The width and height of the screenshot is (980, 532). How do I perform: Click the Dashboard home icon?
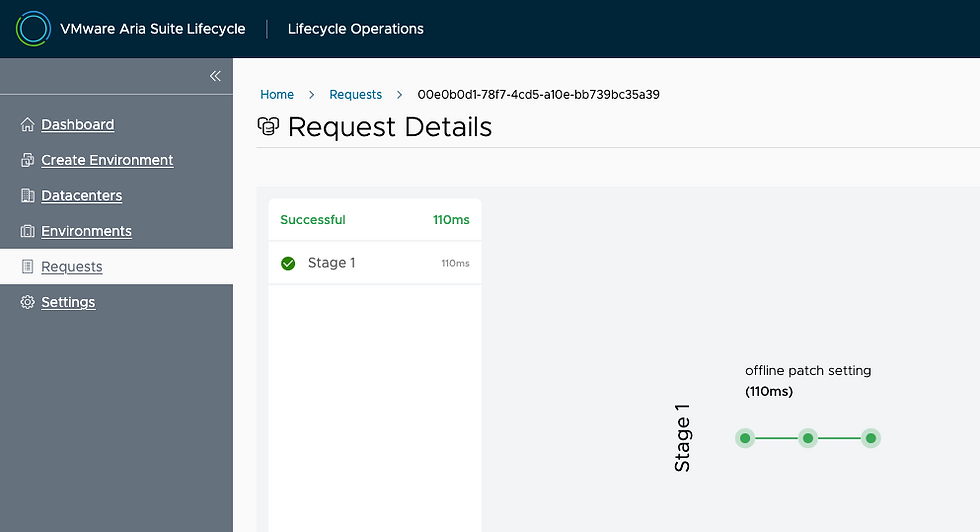tap(28, 125)
